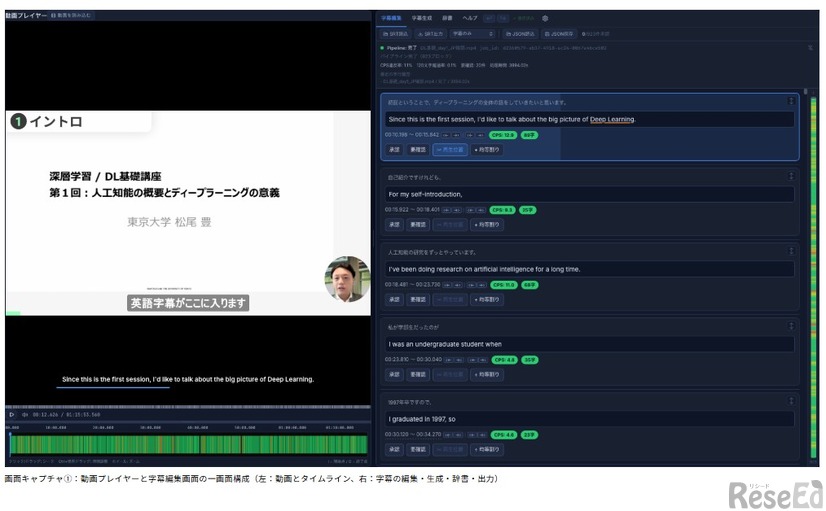Click the 00:12.426 timecode display

(45, 415)
